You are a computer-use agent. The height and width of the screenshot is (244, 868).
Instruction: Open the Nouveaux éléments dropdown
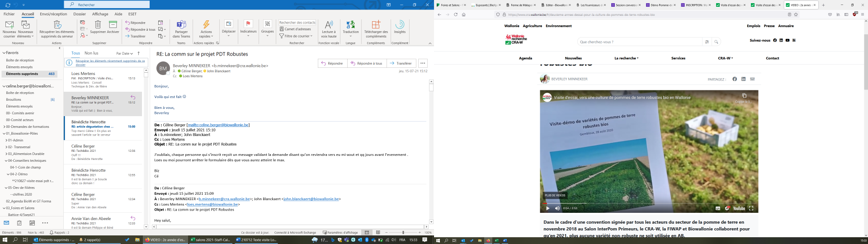(25, 29)
